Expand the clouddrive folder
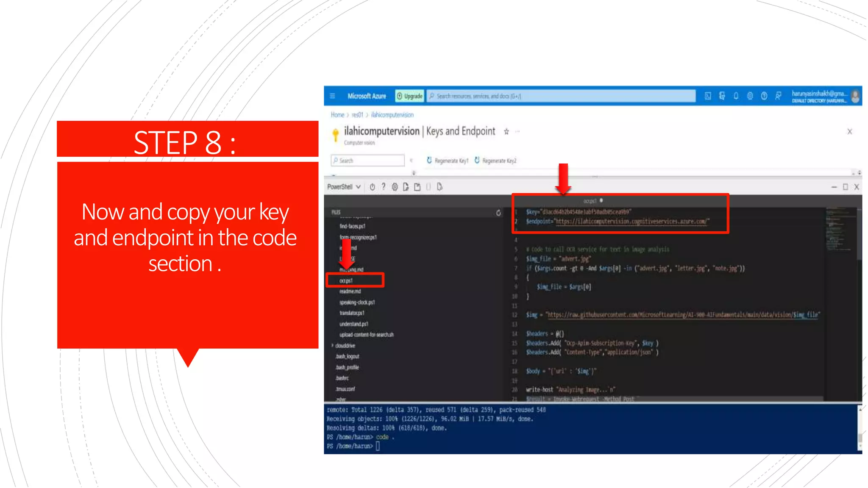868x488 pixels. [x=332, y=346]
